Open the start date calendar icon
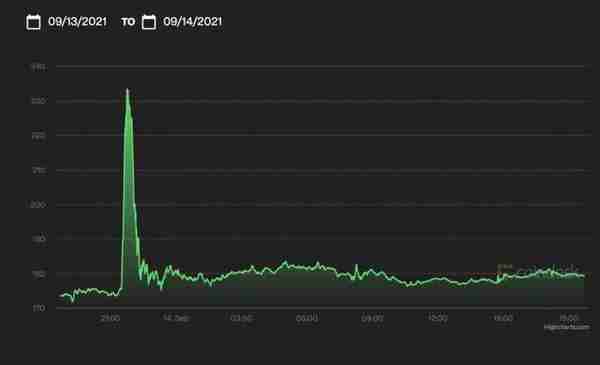 coord(33,22)
